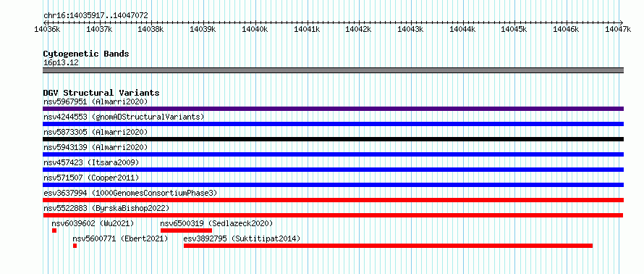Open variant label nsv5967951 (Almarri2020)
This screenshot has width=644, height=274.
pos(96,101)
